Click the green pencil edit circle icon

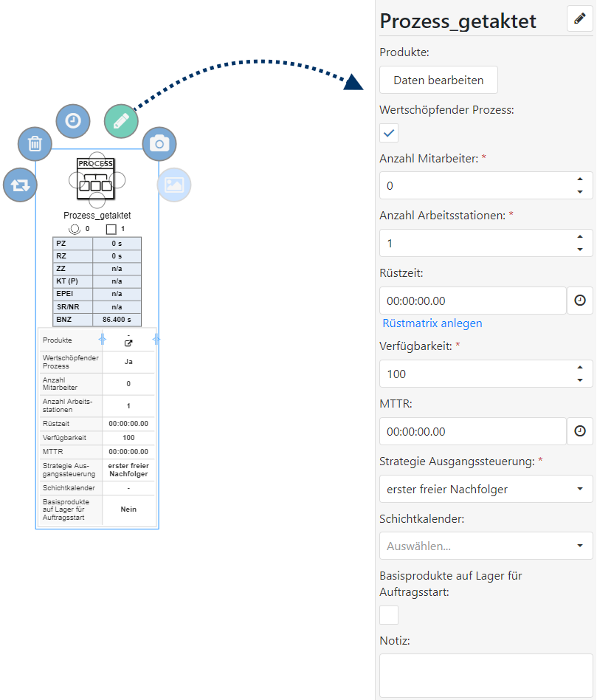121,121
